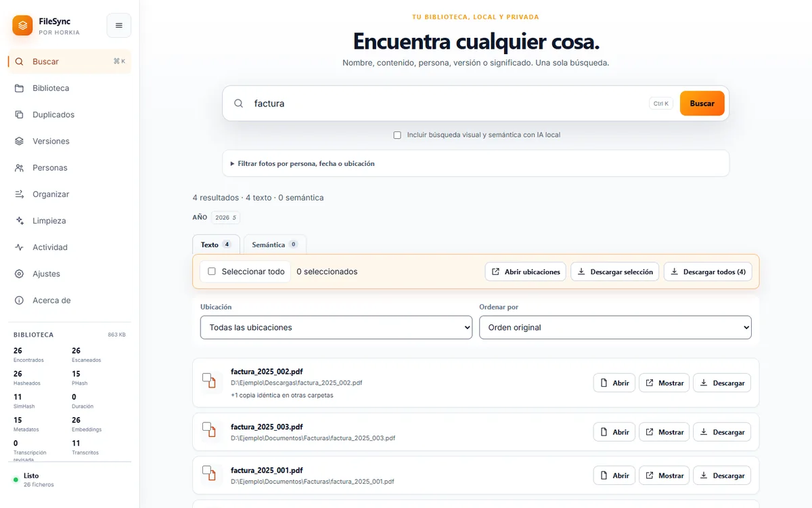Image resolution: width=812 pixels, height=508 pixels.
Task: Click the factura_2025_003.pdf file name
Action: [267, 427]
